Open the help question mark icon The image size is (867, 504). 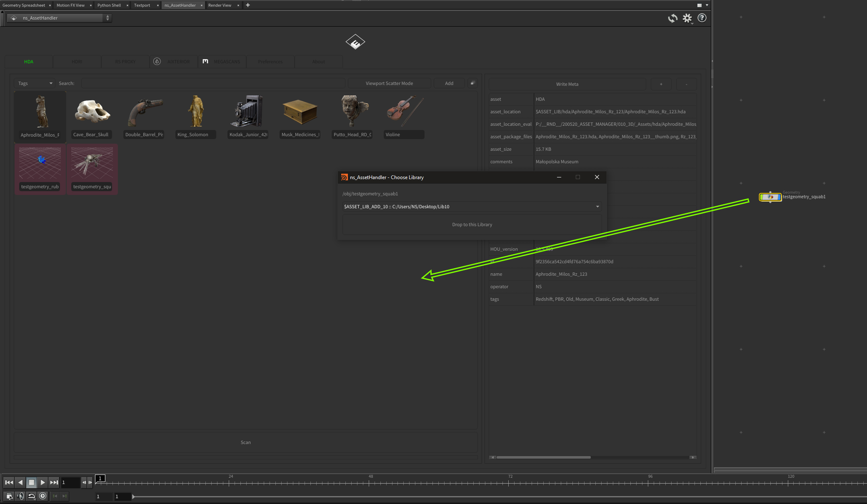tap(702, 18)
